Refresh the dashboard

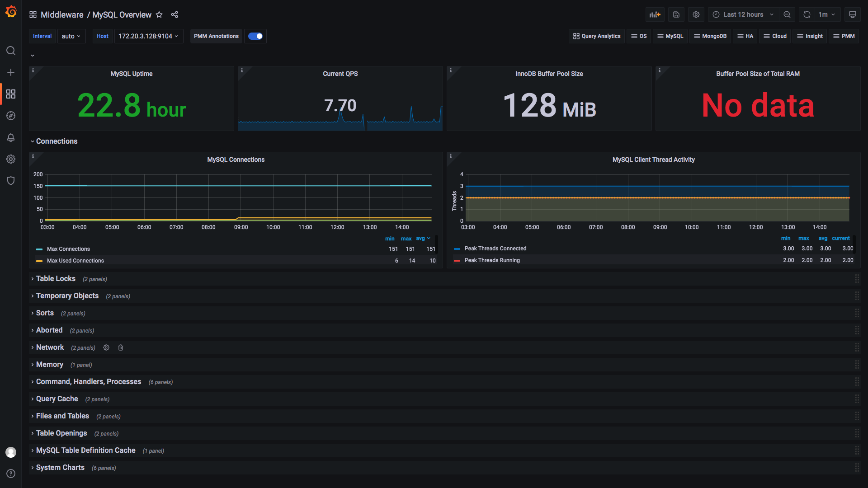(x=807, y=14)
